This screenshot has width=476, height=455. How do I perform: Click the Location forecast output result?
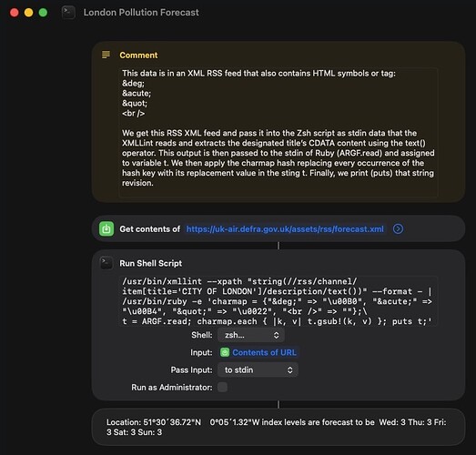tap(278, 427)
